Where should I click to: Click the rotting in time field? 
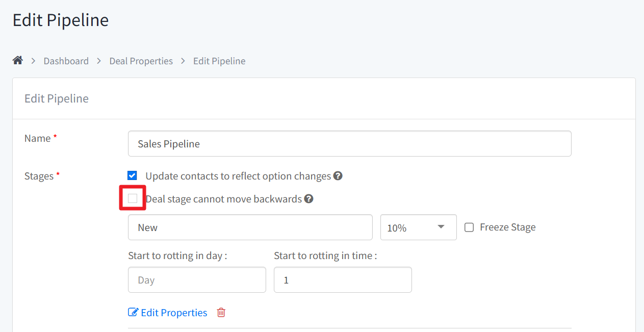(343, 280)
